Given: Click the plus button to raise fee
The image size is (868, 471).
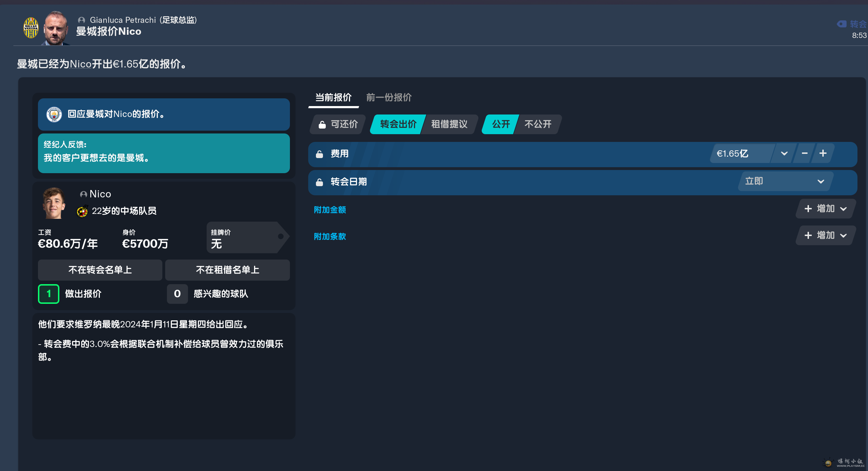Looking at the screenshot, I should click(823, 153).
